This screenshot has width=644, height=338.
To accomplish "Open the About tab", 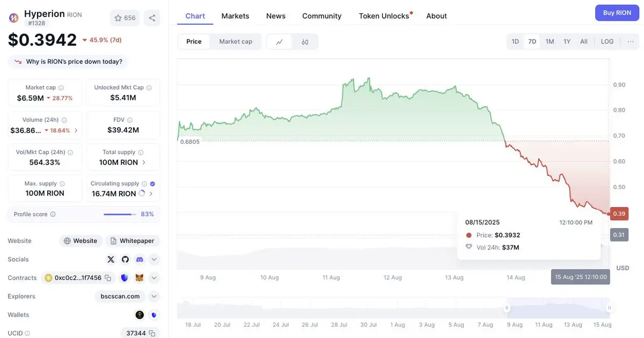I will pos(436,16).
